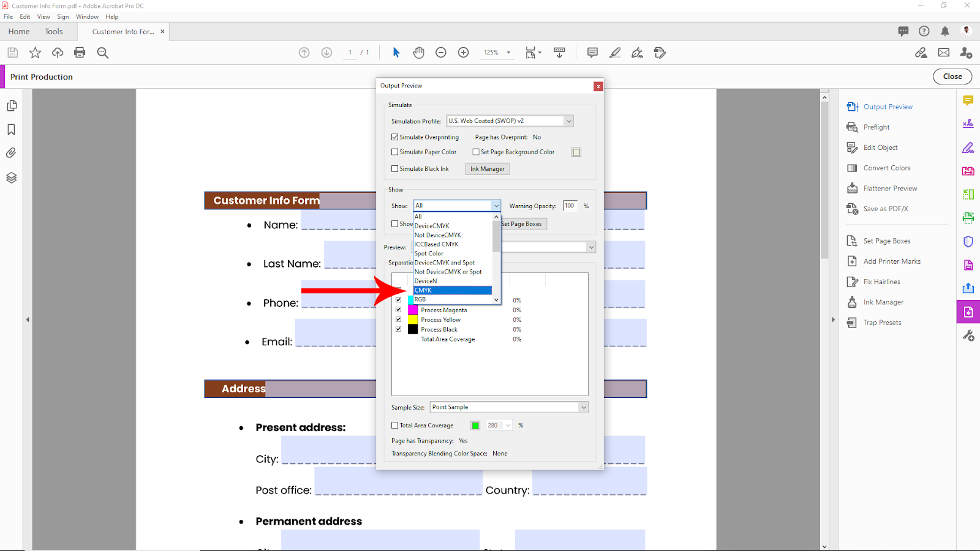Open the File menu
The width and height of the screenshot is (980, 551).
[x=9, y=17]
